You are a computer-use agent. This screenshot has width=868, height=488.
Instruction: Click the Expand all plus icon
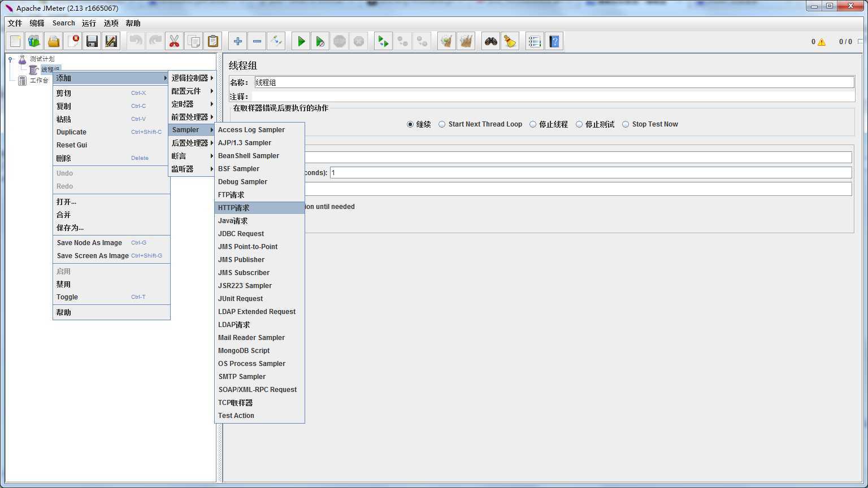238,41
